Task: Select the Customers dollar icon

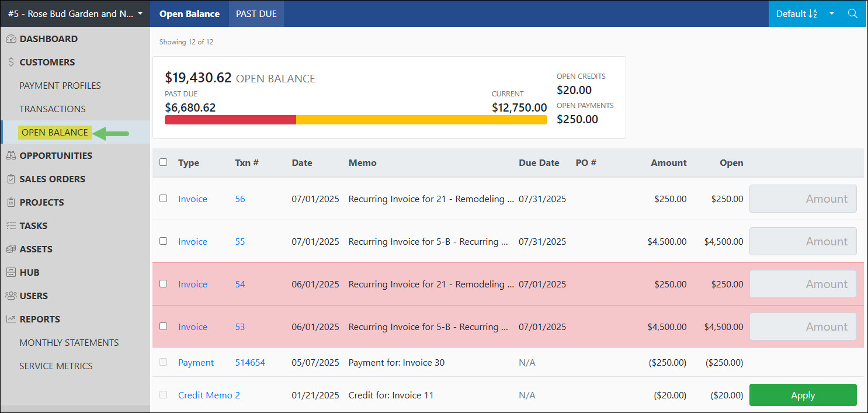Action: point(11,62)
